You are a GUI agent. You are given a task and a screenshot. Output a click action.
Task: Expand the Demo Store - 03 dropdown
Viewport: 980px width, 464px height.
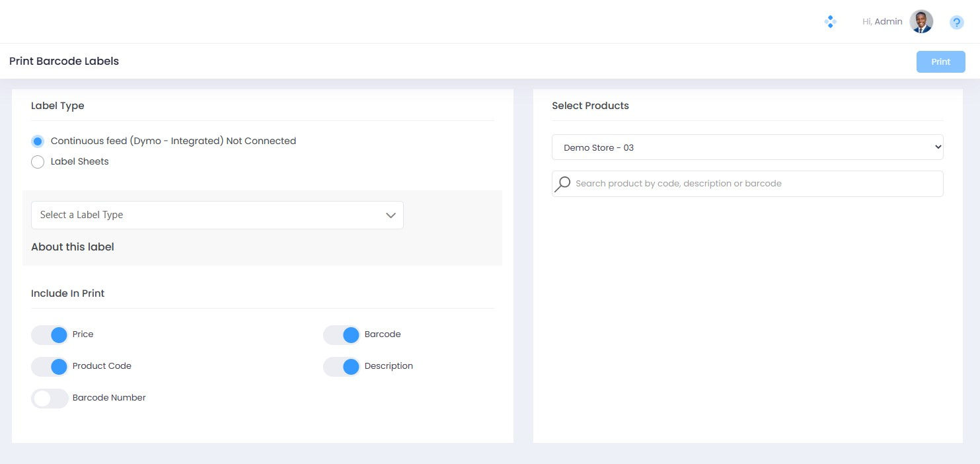[x=747, y=147]
